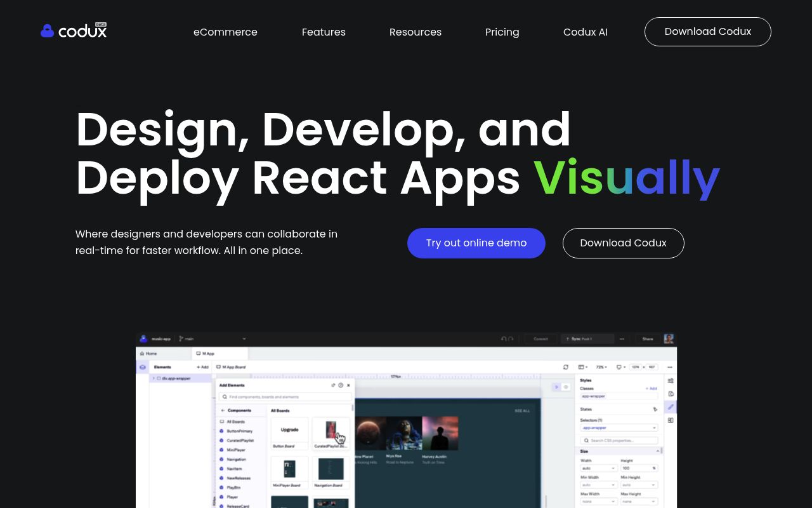Image resolution: width=812 pixels, height=508 pixels.
Task: Open help in the Add Elements panel
Action: pyautogui.click(x=341, y=385)
